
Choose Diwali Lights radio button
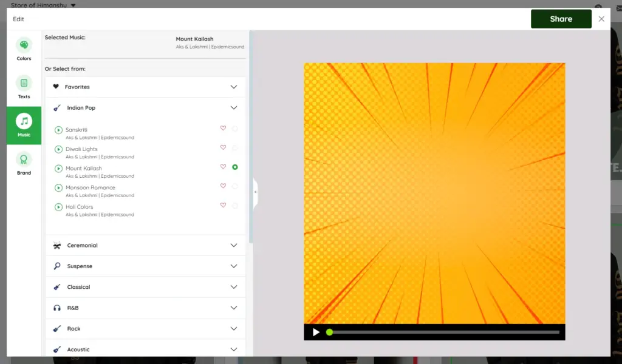coord(235,148)
